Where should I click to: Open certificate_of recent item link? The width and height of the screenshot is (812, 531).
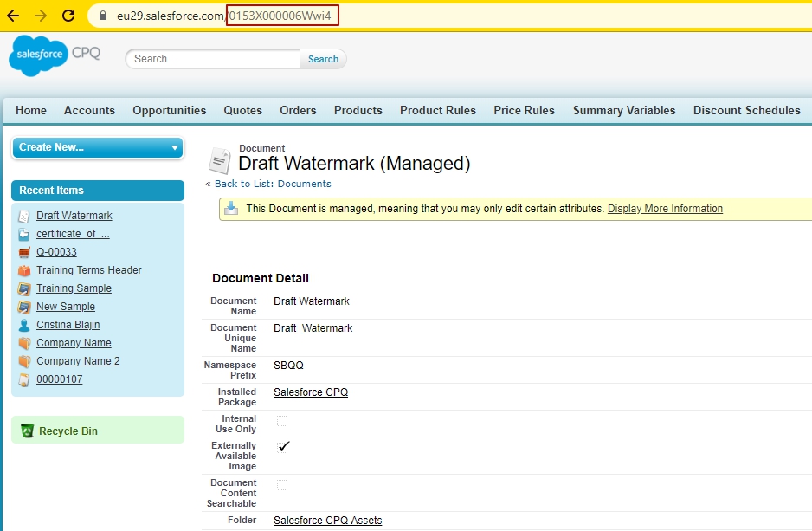click(x=73, y=234)
